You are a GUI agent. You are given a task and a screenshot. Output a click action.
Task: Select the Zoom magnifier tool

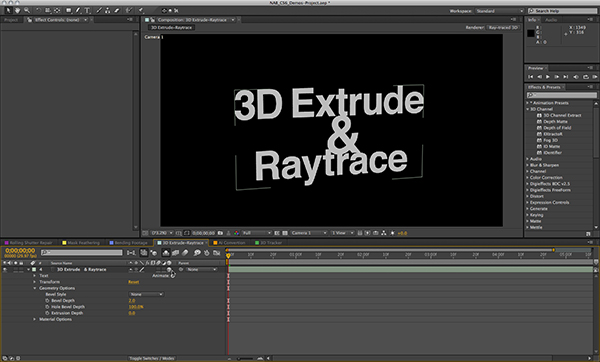point(27,10)
